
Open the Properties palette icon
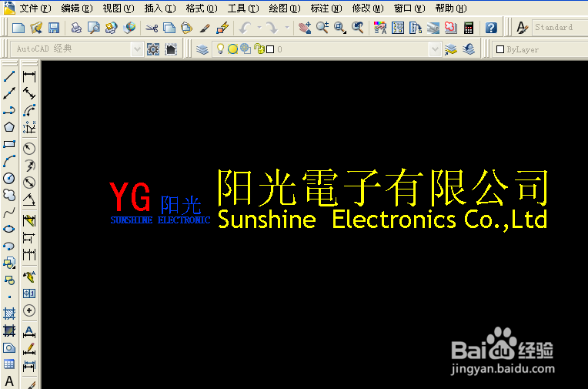[380, 28]
